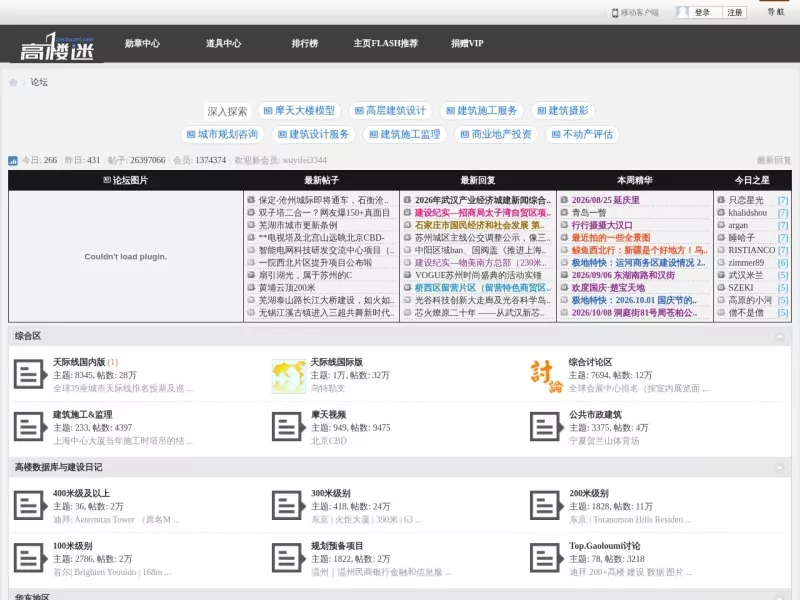Image resolution: width=800 pixels, height=600 pixels.
Task: Open 勋章中心 in the nav bar
Action: coord(142,43)
